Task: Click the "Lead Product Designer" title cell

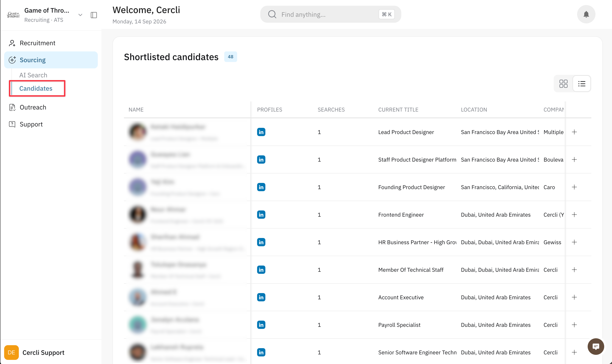Action: 406,132
